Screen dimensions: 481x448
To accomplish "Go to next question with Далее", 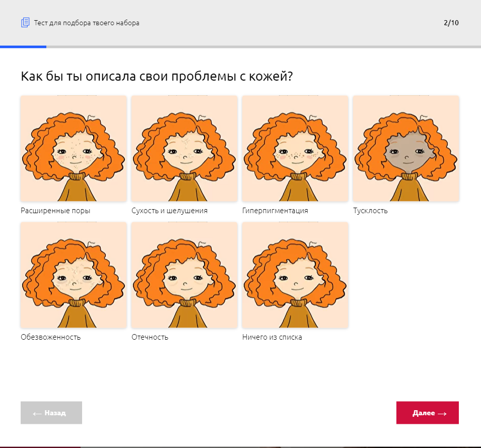I will [x=427, y=413].
